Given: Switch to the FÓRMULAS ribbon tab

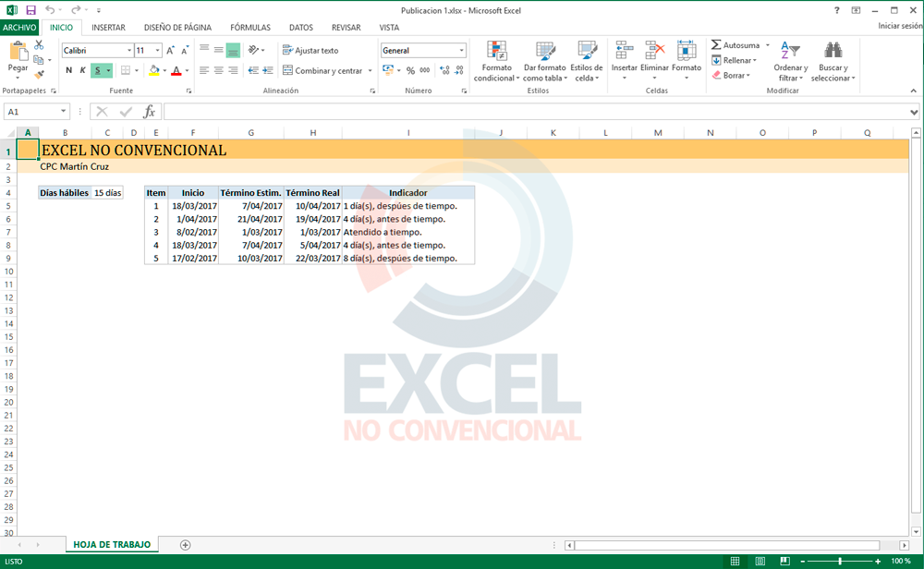Looking at the screenshot, I should [250, 28].
